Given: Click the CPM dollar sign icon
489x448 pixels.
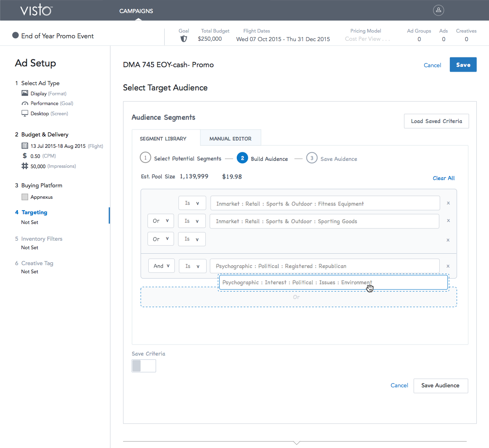Looking at the screenshot, I should click(x=25, y=156).
